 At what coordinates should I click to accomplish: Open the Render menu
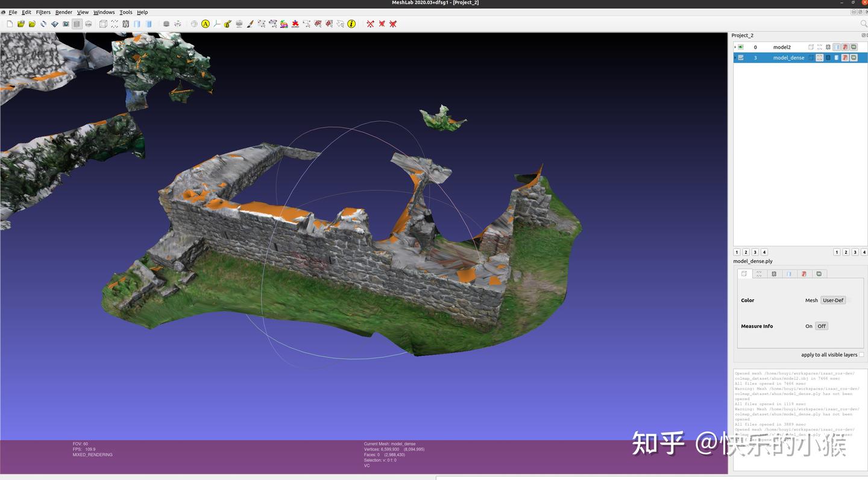pyautogui.click(x=64, y=12)
